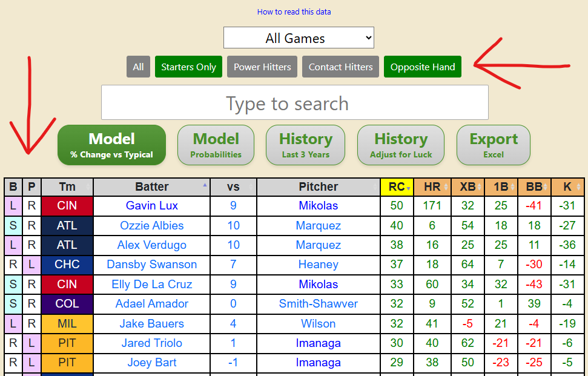
Task: Export data to Excel
Action: click(494, 145)
